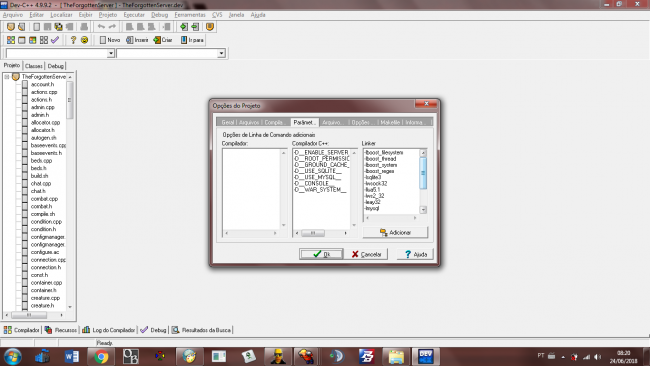Image resolution: width=650 pixels, height=366 pixels.
Task: Select the Makefile tab in dialog
Action: (390, 122)
